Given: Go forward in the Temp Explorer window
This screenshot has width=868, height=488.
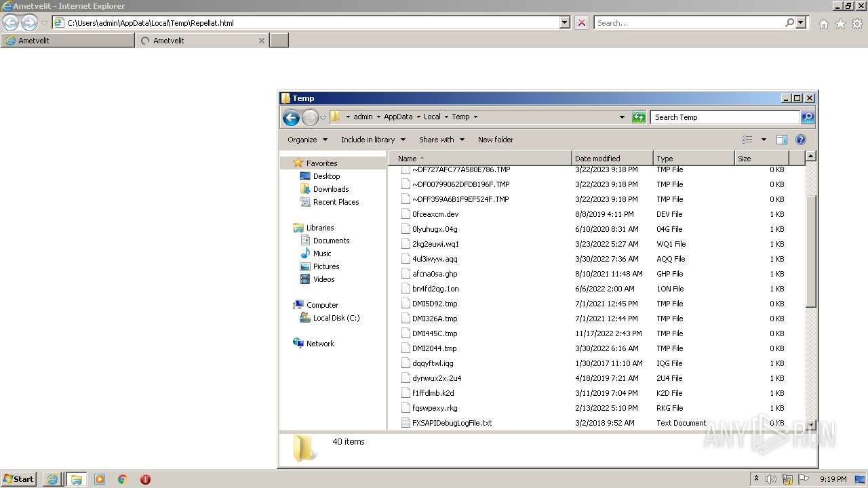Looking at the screenshot, I should (310, 117).
